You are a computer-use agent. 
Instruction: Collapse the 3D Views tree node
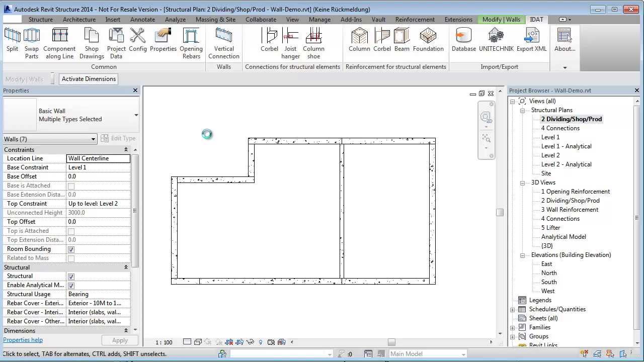(x=523, y=183)
